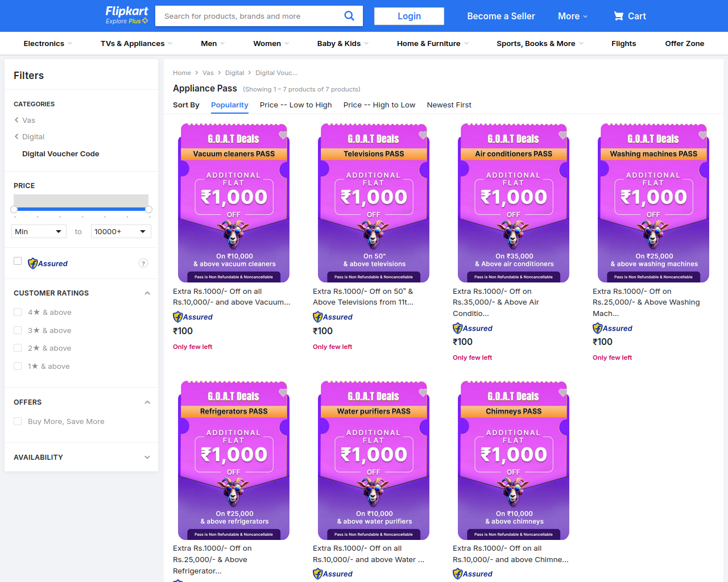Open the Digital breadcrumb link
Image resolution: width=728 pixels, height=582 pixels.
tap(234, 73)
